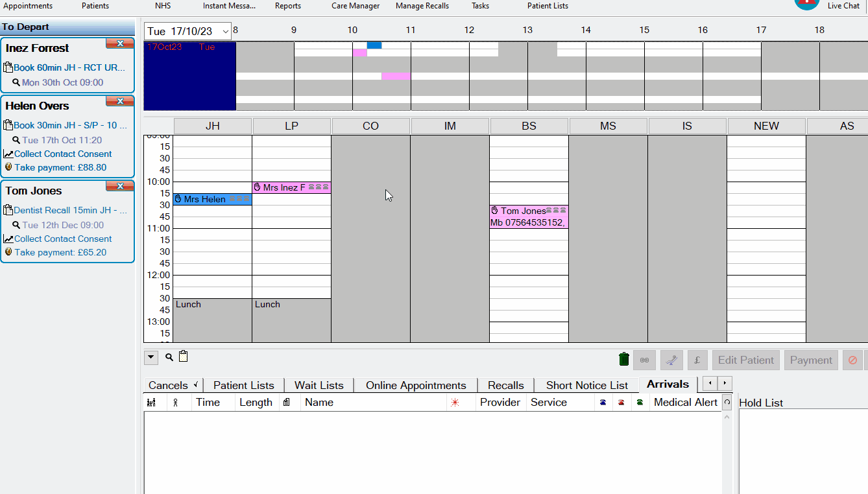Click the refresh icon beside Medical Alert
This screenshot has height=494, width=868.
pos(727,403)
